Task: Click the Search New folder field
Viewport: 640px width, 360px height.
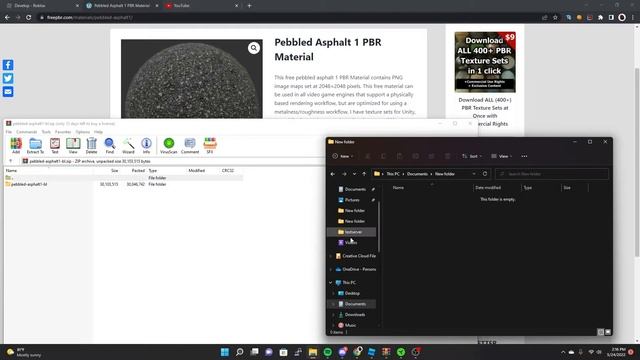Action: 552,174
